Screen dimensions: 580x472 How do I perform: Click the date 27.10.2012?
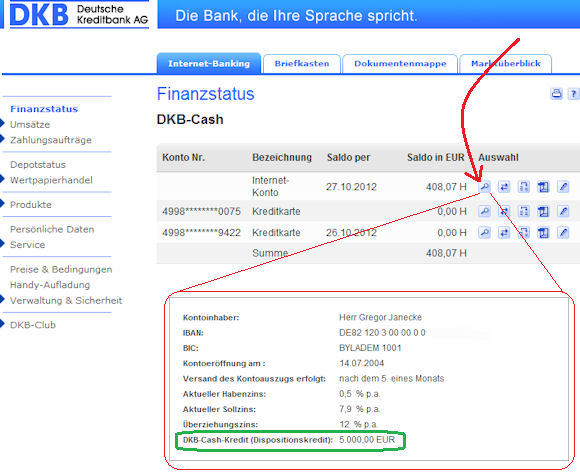tap(351, 187)
